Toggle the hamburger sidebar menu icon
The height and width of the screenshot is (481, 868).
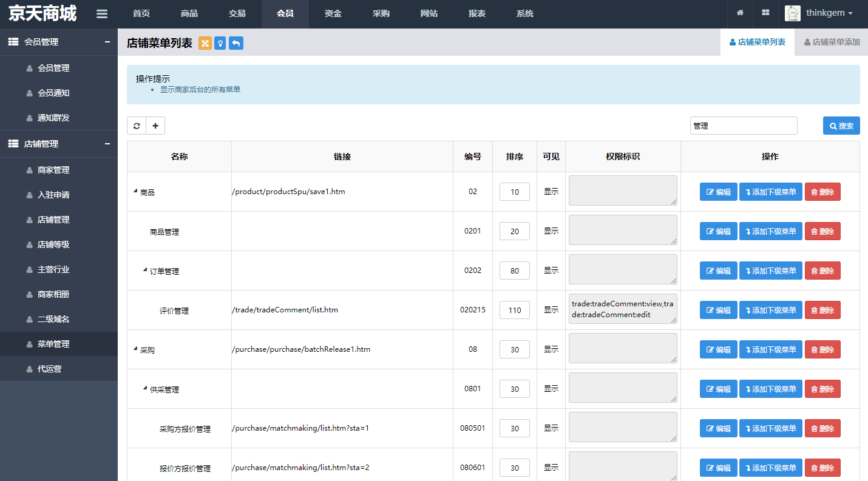pos(102,13)
